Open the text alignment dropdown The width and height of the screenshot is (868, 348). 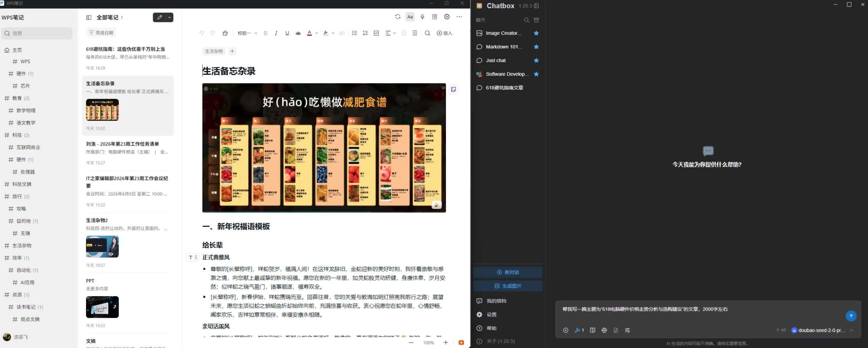pyautogui.click(x=390, y=33)
